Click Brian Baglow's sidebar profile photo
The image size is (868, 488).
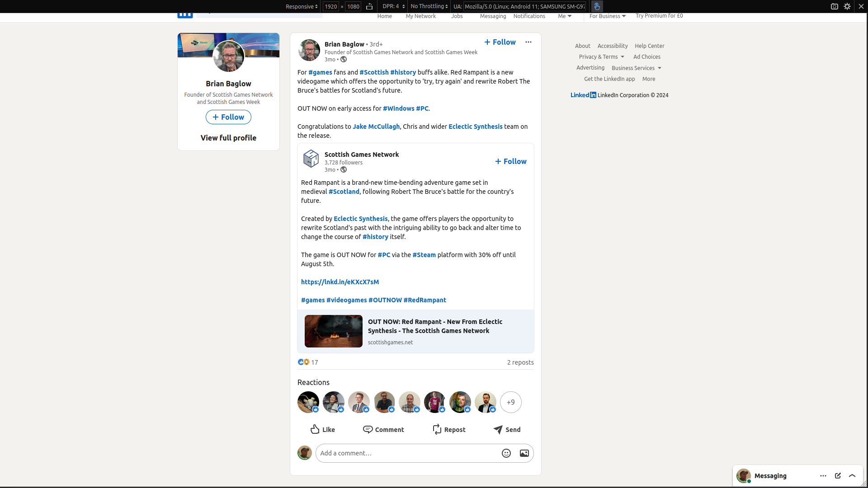tap(228, 56)
